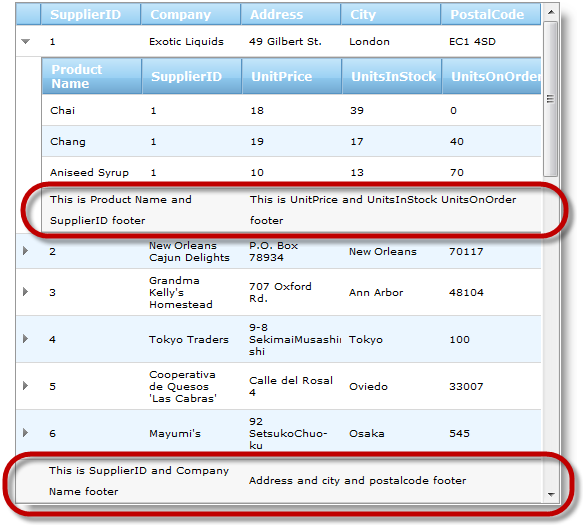Expand supplier row 2 New Orleans Cajun Delights
The image size is (584, 527).
point(25,251)
